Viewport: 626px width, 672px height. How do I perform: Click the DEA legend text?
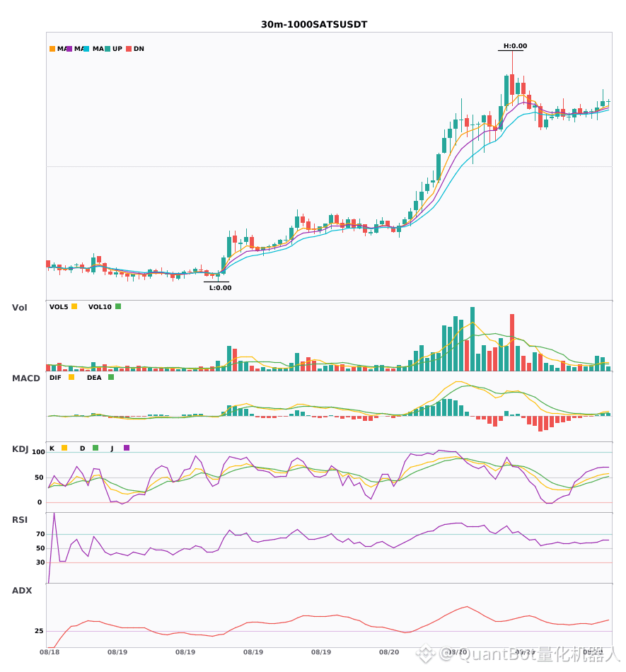(x=94, y=378)
